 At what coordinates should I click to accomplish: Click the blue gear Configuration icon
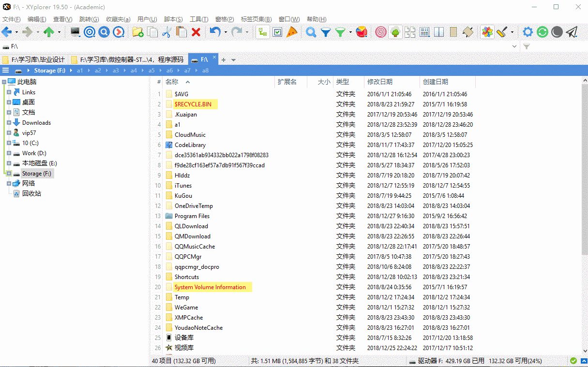(528, 32)
